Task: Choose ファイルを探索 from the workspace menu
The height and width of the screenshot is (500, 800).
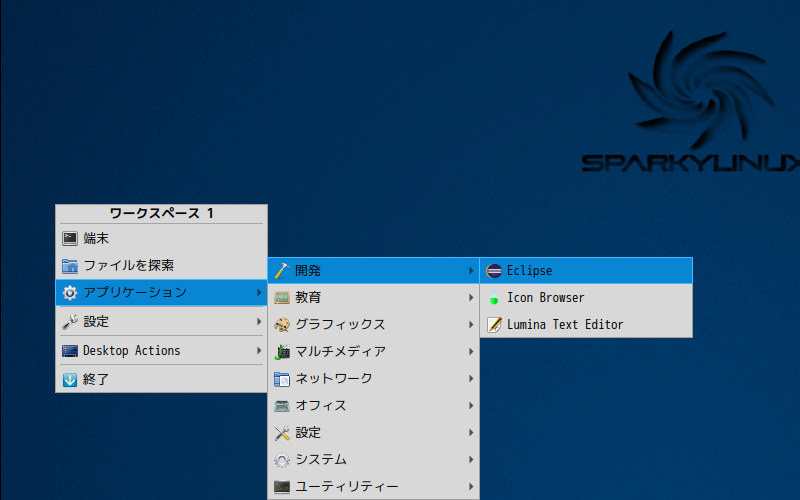Action: (x=161, y=265)
